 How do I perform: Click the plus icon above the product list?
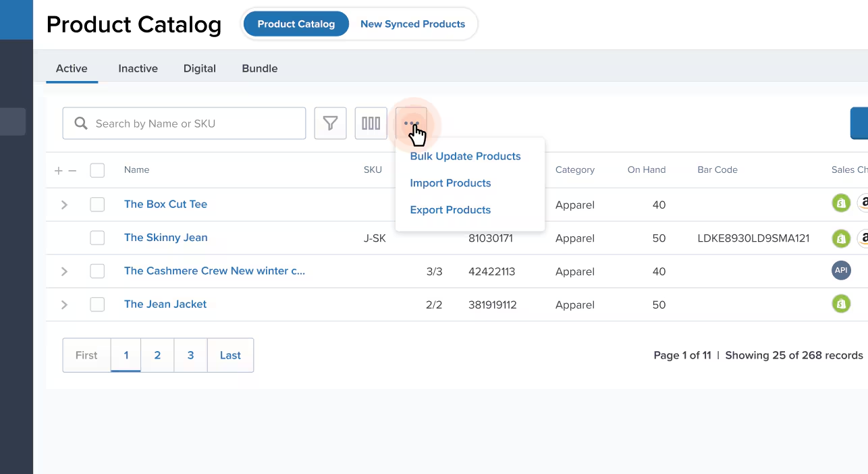[58, 170]
